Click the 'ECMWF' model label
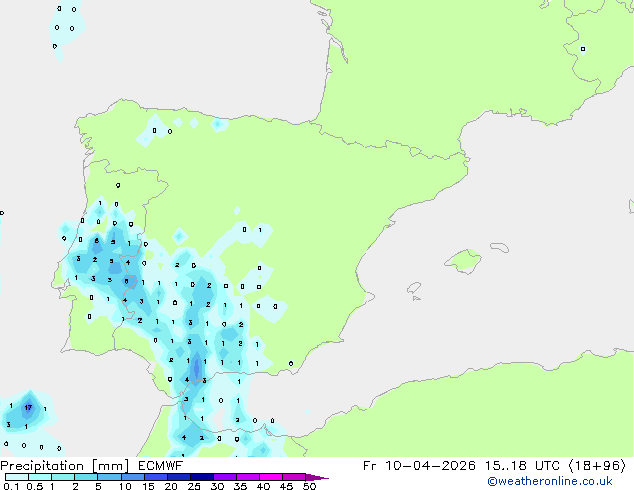634x490 pixels. [161, 466]
